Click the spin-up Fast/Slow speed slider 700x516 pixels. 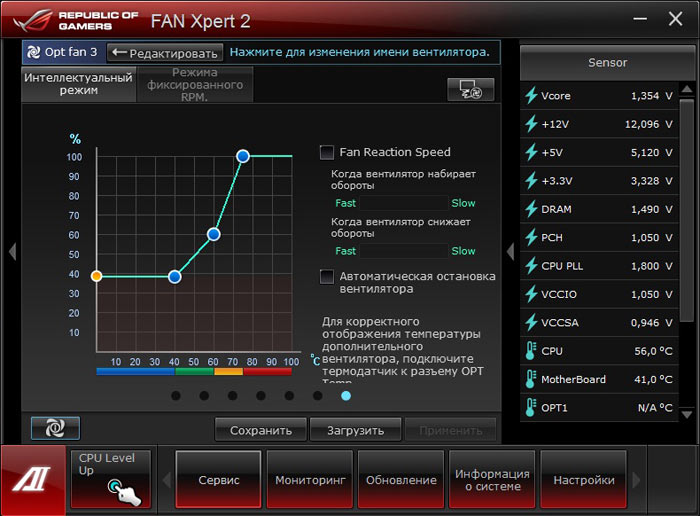point(404,203)
